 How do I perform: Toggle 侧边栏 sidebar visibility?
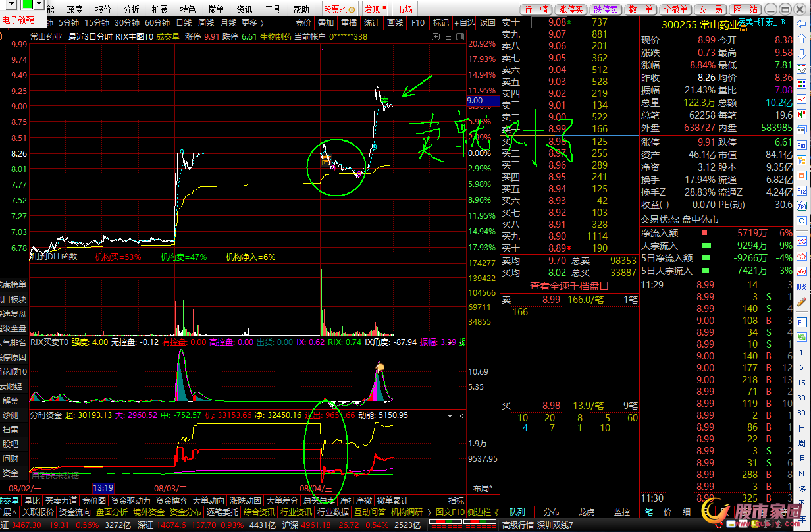(x=484, y=512)
